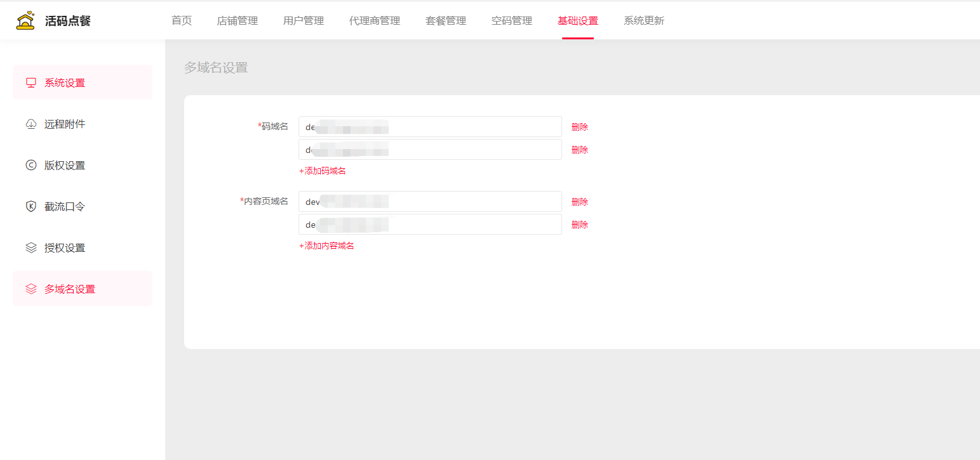Screen dimensions: 980x460
Task: Click the layers icon beside 多域名设置
Action: coord(30,289)
